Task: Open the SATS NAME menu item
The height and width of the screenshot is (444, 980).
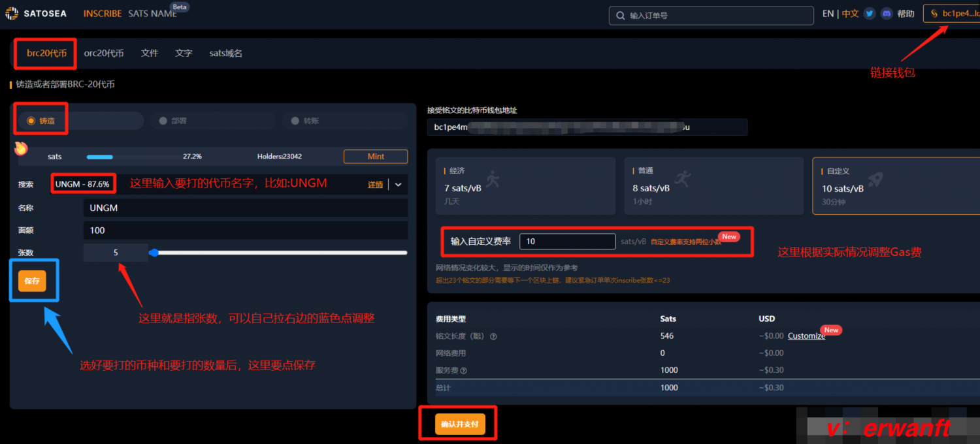Action: pyautogui.click(x=152, y=14)
